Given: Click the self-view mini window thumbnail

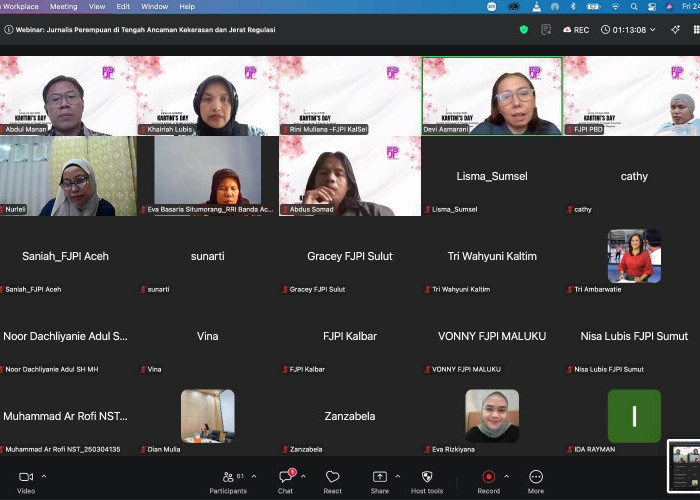Looking at the screenshot, I should click(684, 466).
